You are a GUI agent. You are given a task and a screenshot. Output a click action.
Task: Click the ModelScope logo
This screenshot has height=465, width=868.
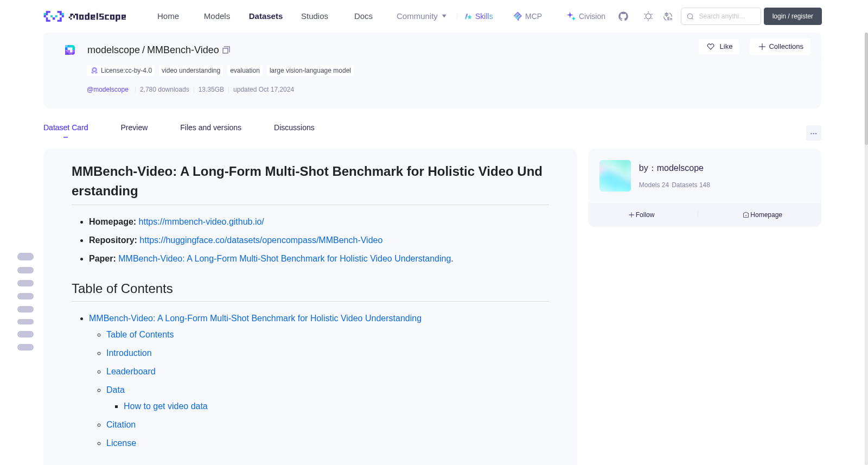pyautogui.click(x=85, y=16)
